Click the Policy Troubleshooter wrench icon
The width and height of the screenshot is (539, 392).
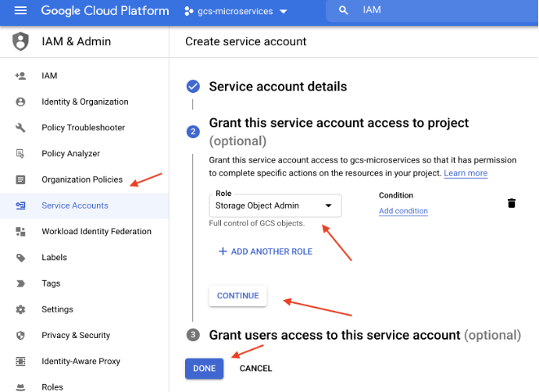(x=21, y=127)
